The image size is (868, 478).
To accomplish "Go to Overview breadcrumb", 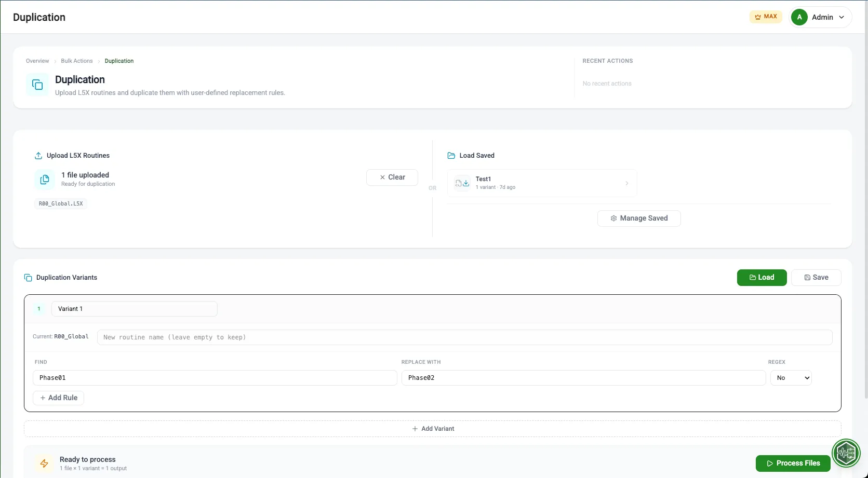I will (x=37, y=61).
